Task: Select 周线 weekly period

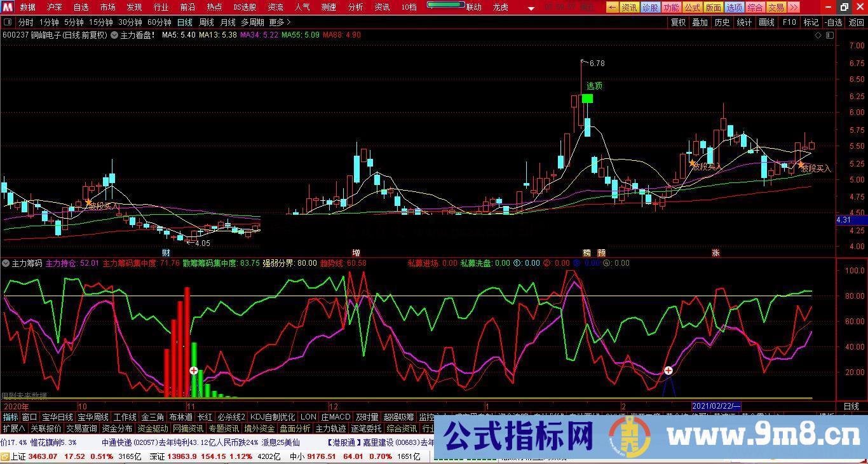Action: (x=206, y=22)
